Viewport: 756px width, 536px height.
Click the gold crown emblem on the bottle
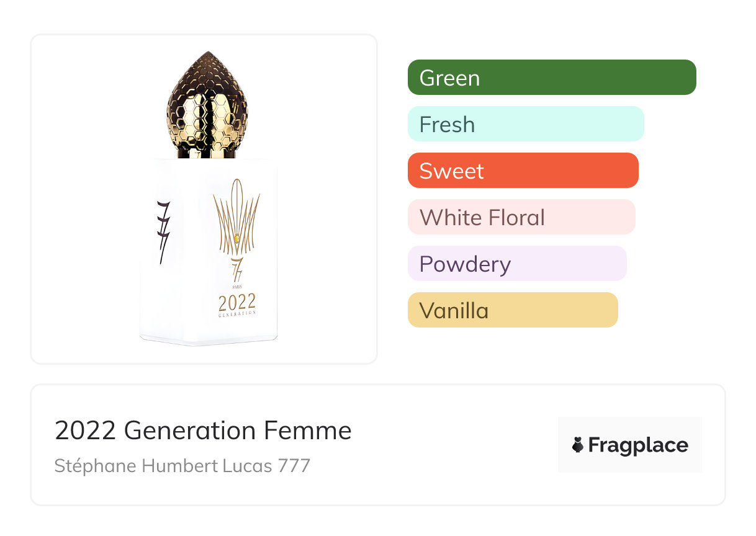click(236, 217)
